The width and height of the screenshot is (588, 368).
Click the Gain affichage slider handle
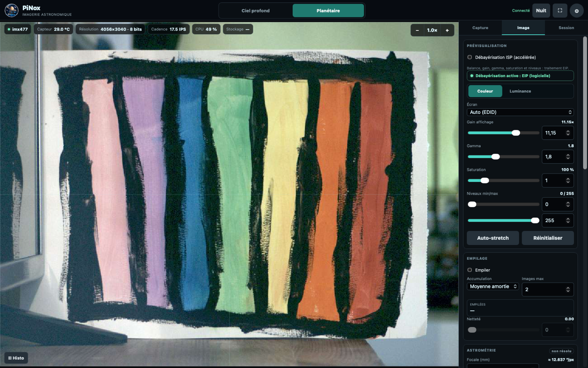click(516, 133)
